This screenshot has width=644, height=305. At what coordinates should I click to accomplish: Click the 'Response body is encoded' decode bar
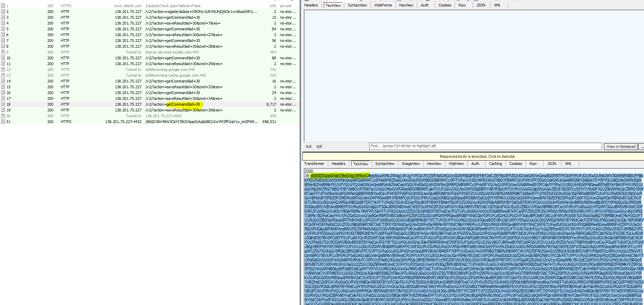point(473,156)
